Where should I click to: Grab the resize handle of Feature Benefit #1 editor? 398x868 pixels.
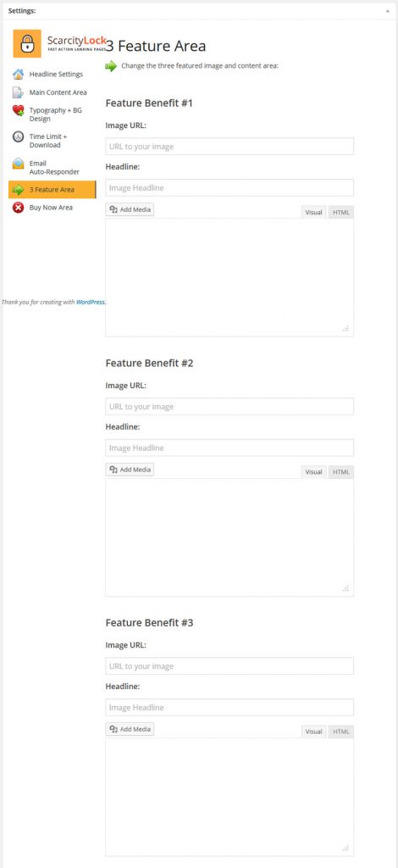click(x=346, y=328)
